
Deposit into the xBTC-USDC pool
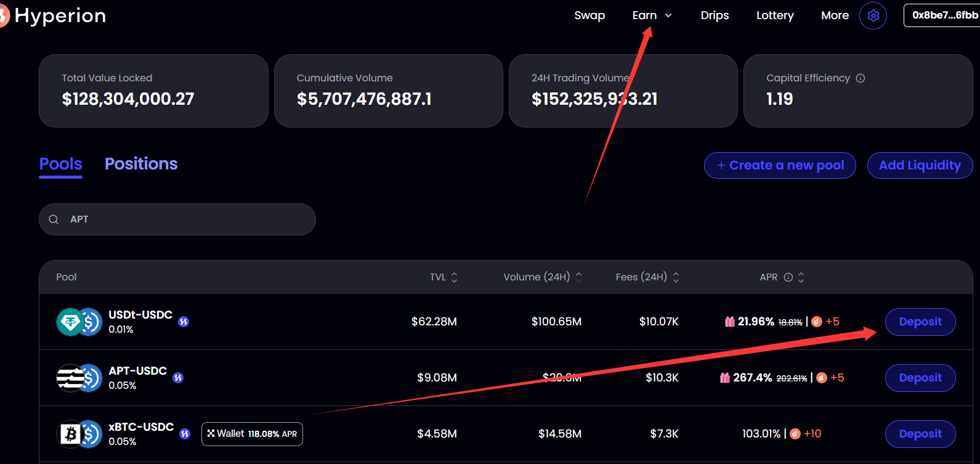920,434
